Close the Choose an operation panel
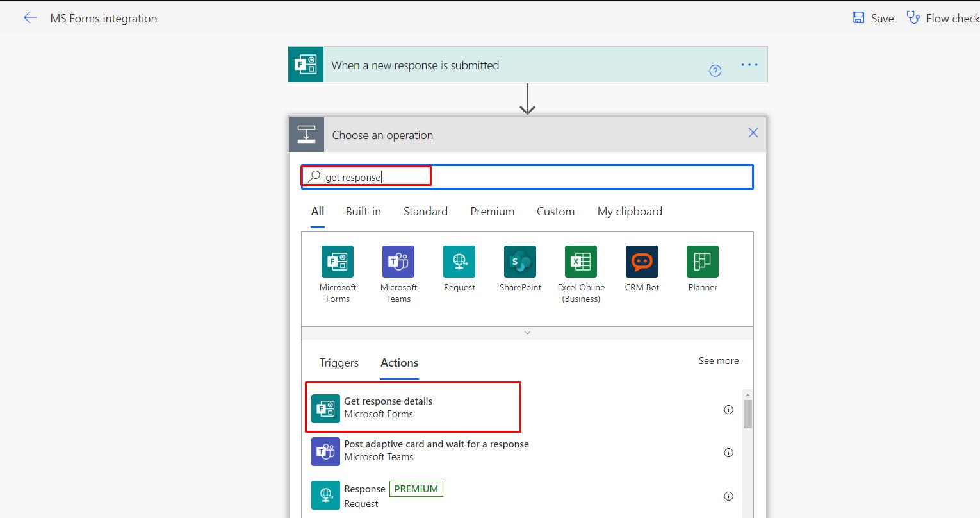Viewport: 980px width, 518px height. tap(753, 133)
